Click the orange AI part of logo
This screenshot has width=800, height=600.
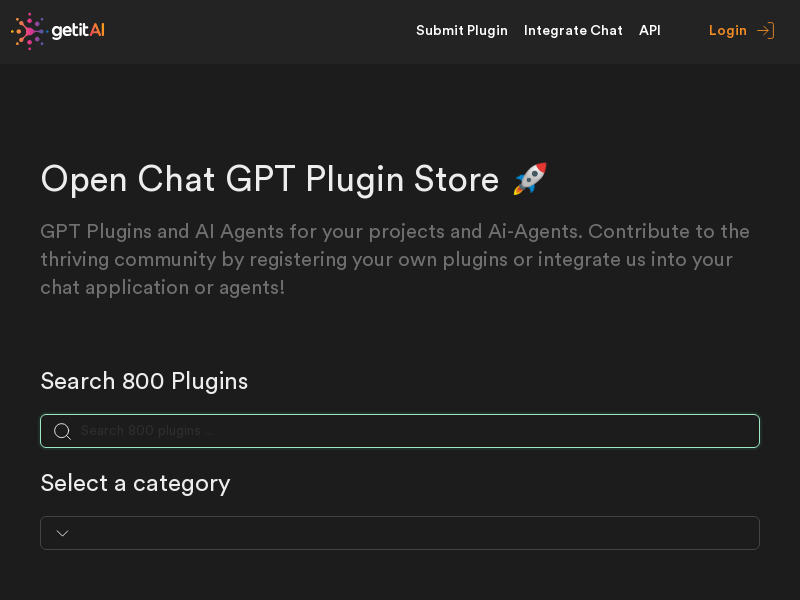tap(97, 30)
